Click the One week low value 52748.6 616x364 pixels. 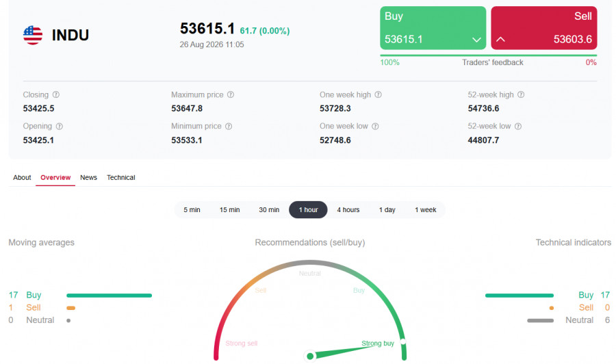tap(335, 140)
